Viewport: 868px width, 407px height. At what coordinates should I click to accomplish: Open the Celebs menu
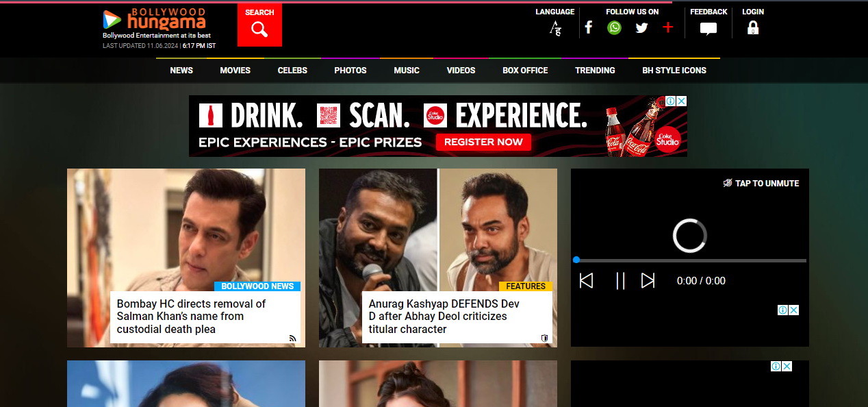292,71
